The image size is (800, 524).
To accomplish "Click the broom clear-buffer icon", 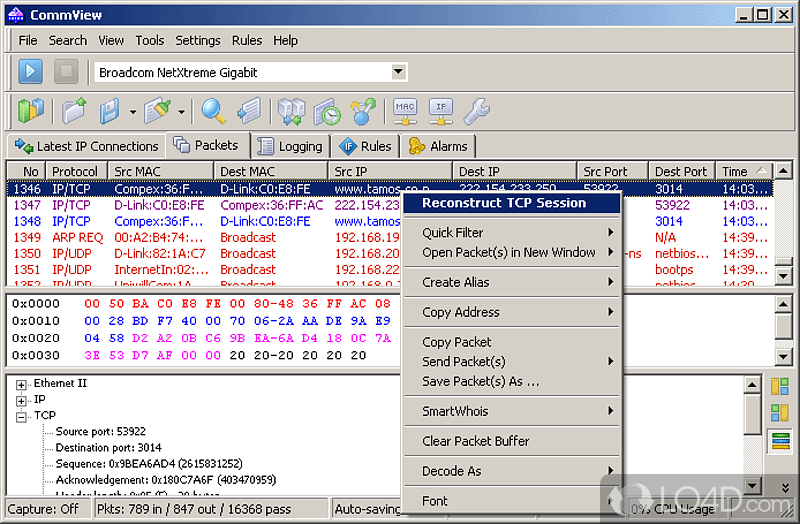I will coord(158,110).
